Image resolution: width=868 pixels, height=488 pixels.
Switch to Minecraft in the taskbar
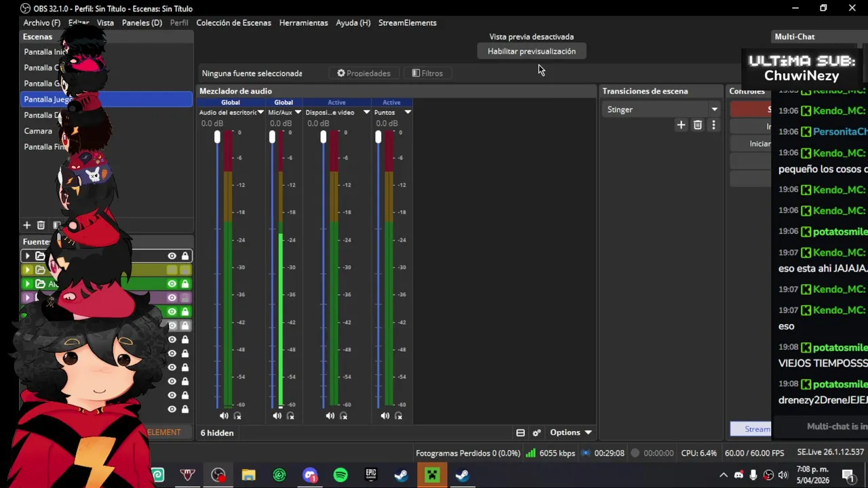pyautogui.click(x=432, y=475)
